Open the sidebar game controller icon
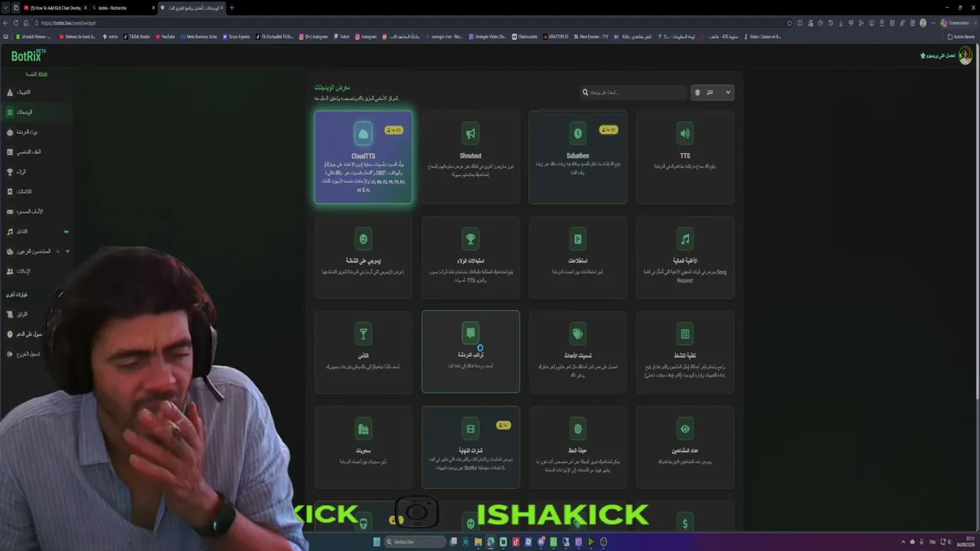This screenshot has width=980, height=551. [10, 211]
